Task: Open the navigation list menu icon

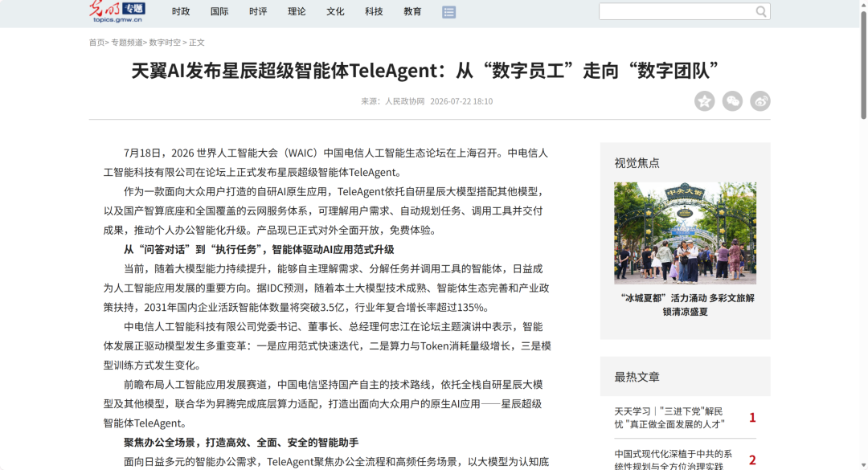Action: 449,12
